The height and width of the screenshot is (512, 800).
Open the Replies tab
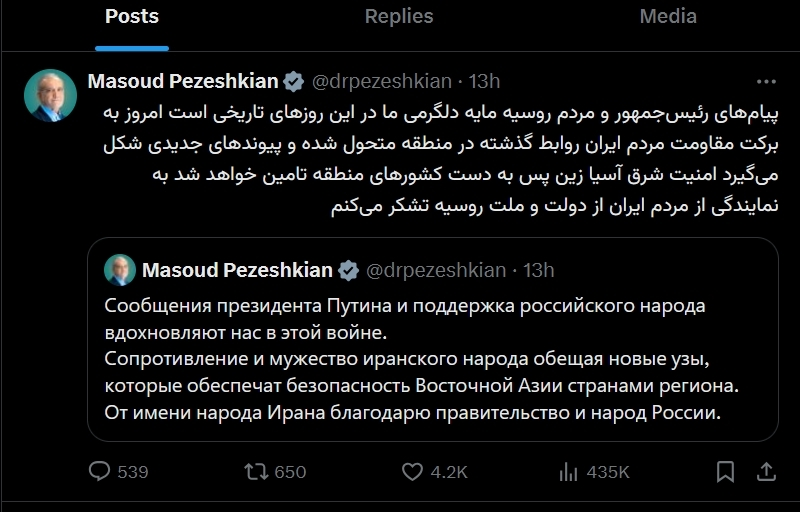tap(399, 17)
